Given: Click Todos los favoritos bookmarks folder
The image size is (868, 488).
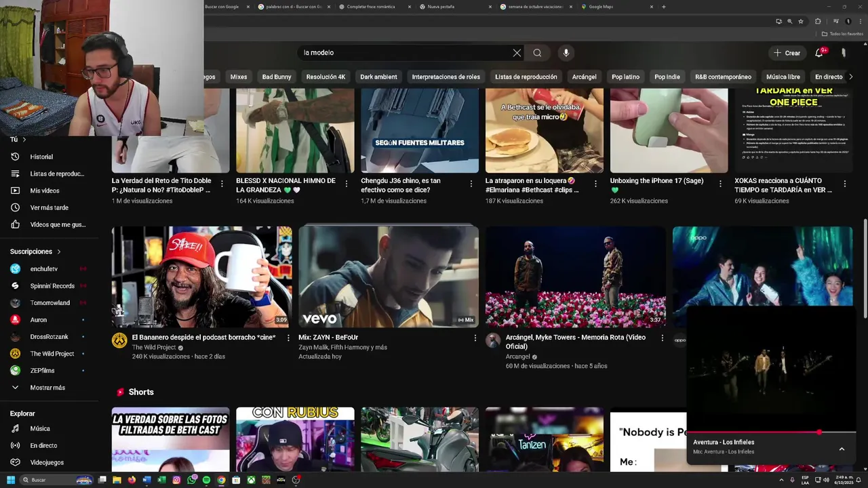Looking at the screenshot, I should point(842,34).
